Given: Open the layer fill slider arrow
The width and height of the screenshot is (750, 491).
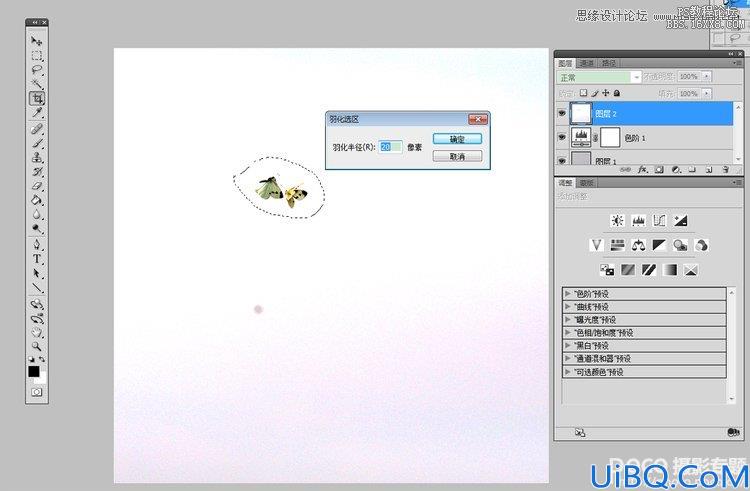Looking at the screenshot, I should (706, 94).
